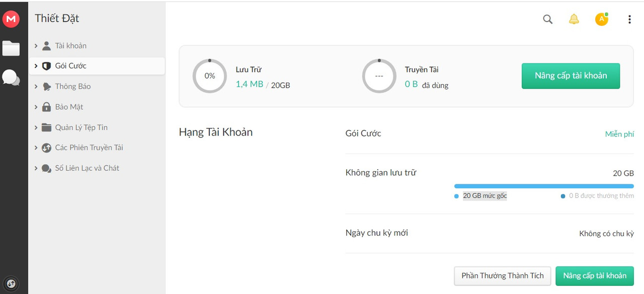
Task: Select Sổ Liên Lạc và Chát item
Action: (x=87, y=168)
